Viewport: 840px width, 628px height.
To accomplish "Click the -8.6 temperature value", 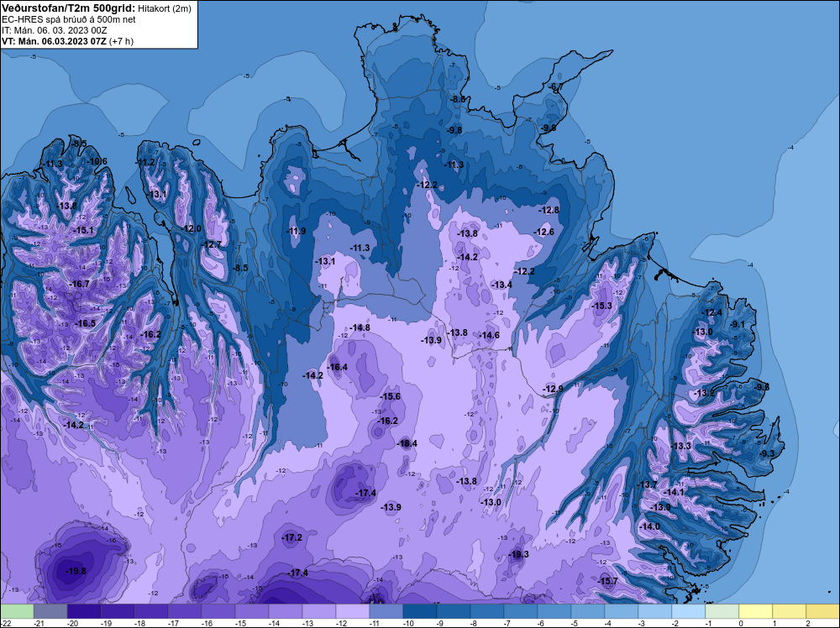I will tap(459, 99).
